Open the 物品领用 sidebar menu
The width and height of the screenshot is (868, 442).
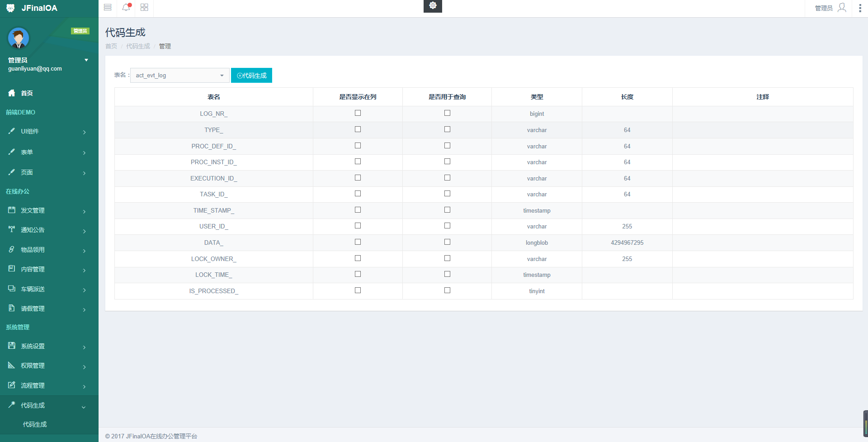tap(49, 250)
